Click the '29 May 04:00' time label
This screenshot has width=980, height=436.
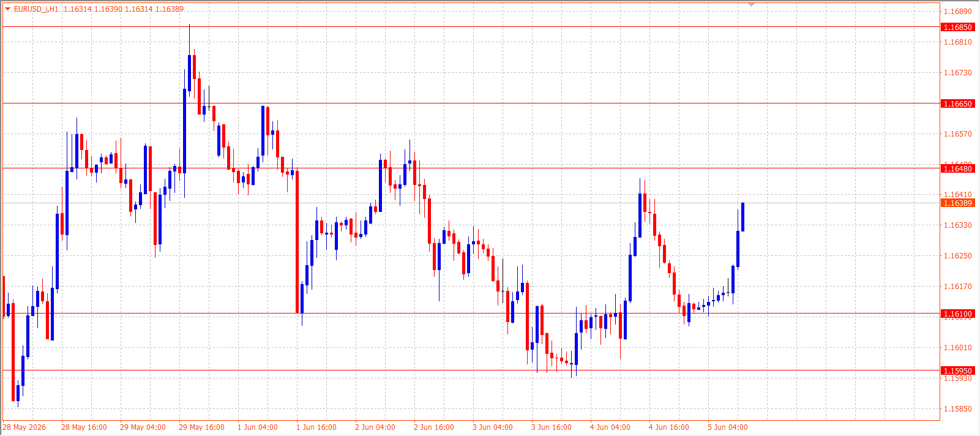click(143, 427)
